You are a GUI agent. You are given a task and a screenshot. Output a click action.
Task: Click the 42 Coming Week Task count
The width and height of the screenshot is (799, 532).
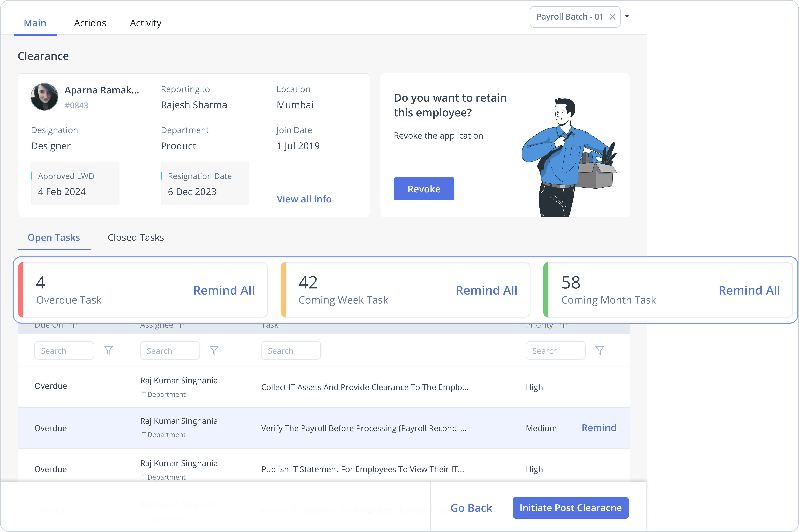tap(308, 282)
